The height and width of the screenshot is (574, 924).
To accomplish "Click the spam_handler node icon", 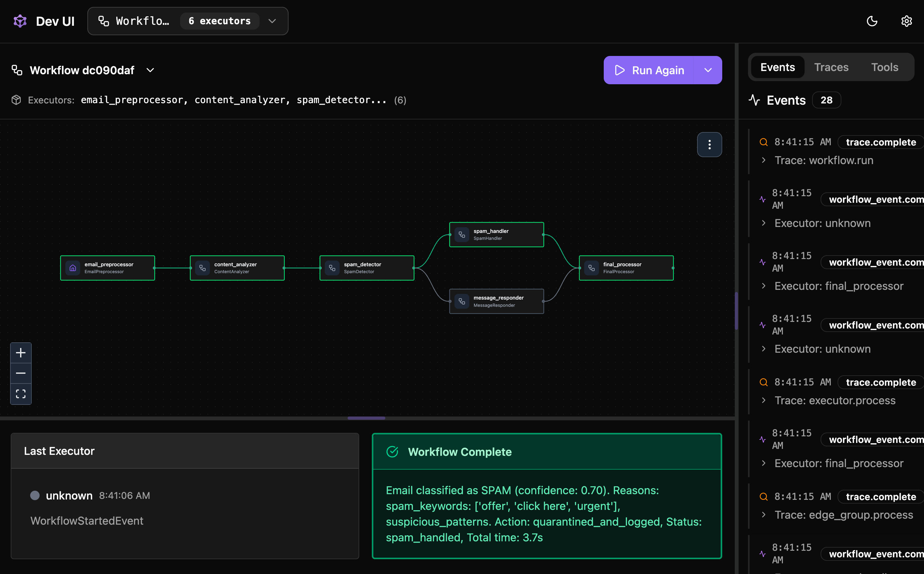I will [x=462, y=234].
